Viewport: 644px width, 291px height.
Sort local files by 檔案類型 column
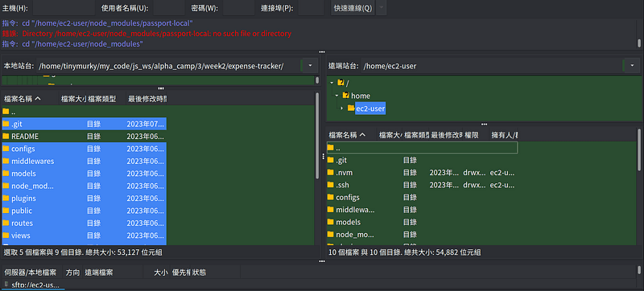point(105,99)
